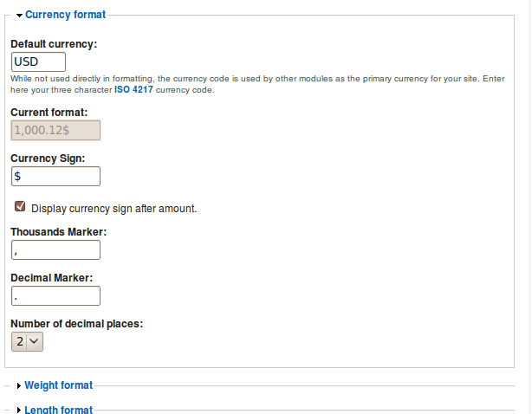Click the Decimal Marker input field
The height and width of the screenshot is (414, 532).
(x=55, y=295)
